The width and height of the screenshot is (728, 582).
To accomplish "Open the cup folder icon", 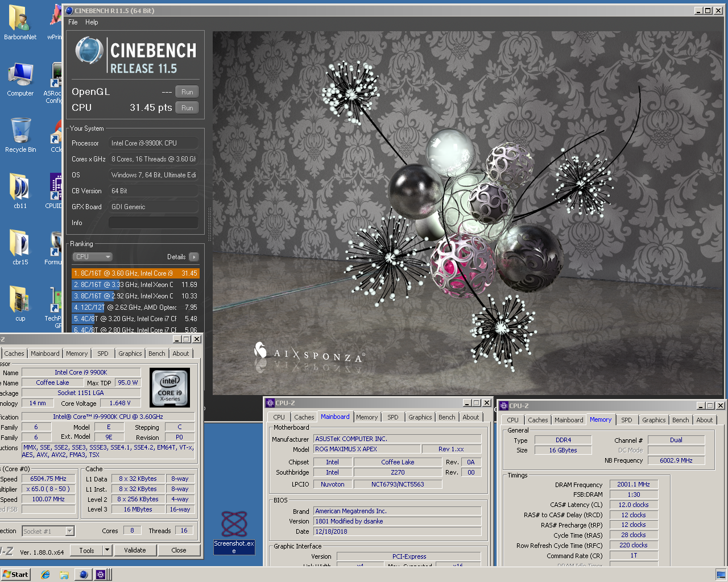I will click(x=20, y=304).
